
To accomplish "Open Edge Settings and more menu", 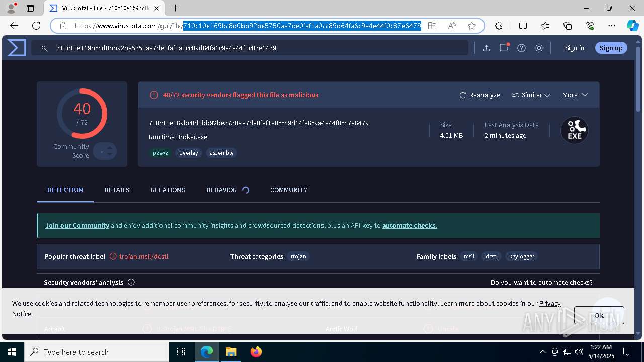I will click(612, 26).
